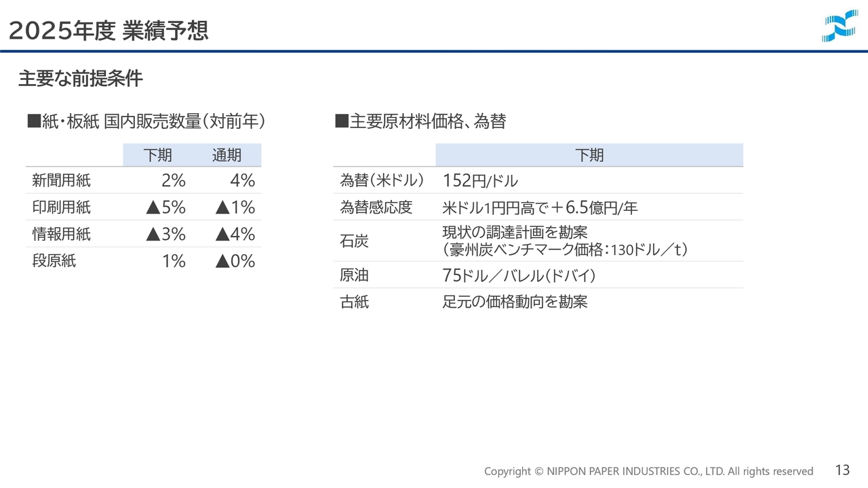Select the 石炭 row label
Screen dimensions: 868x488
[354, 241]
